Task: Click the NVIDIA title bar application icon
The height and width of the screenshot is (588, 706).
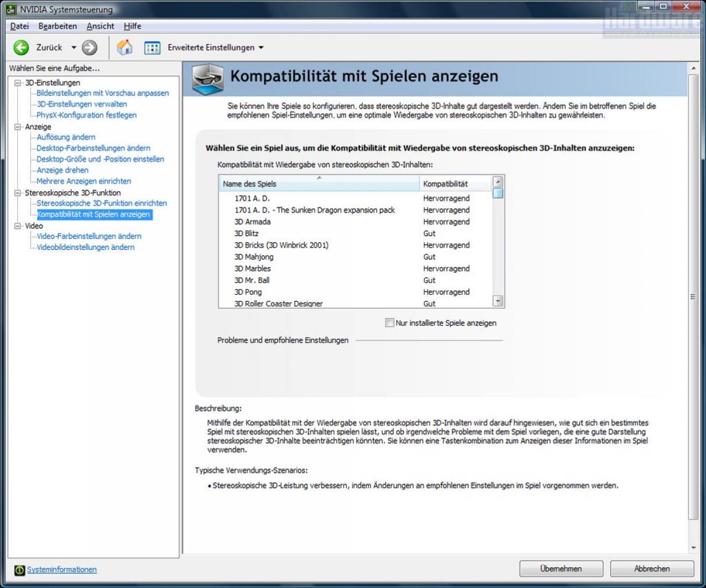Action: coord(11,9)
